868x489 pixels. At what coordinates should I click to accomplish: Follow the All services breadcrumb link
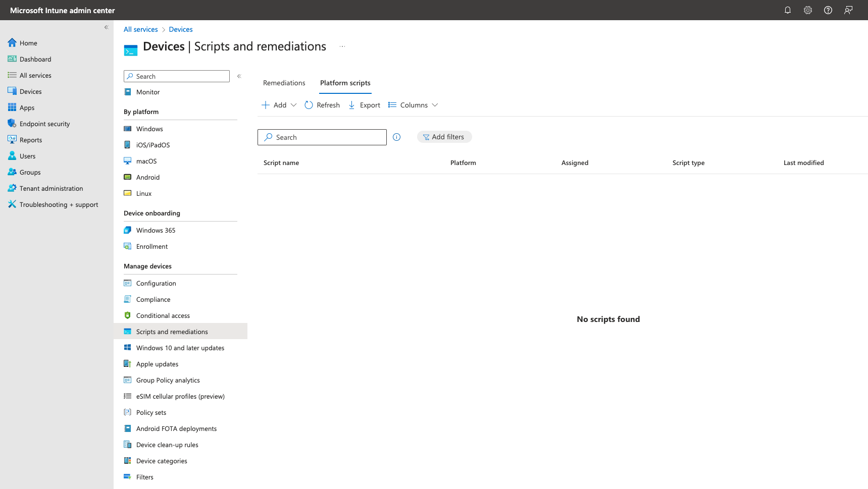pos(141,29)
